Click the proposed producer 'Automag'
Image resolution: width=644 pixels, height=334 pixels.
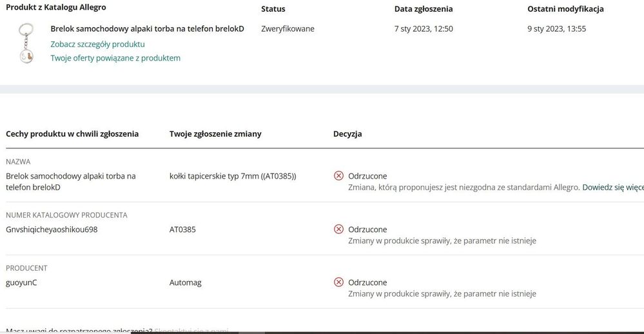click(186, 282)
